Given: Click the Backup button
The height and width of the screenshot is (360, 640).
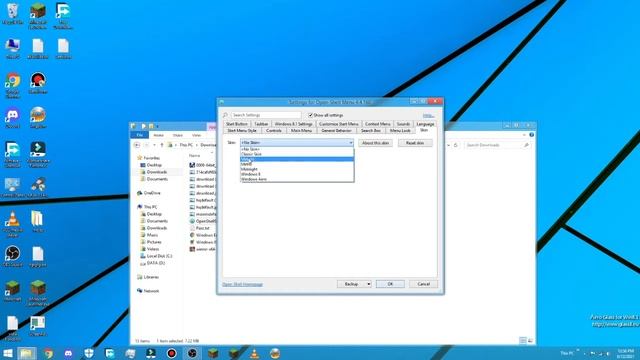Looking at the screenshot, I should [351, 284].
